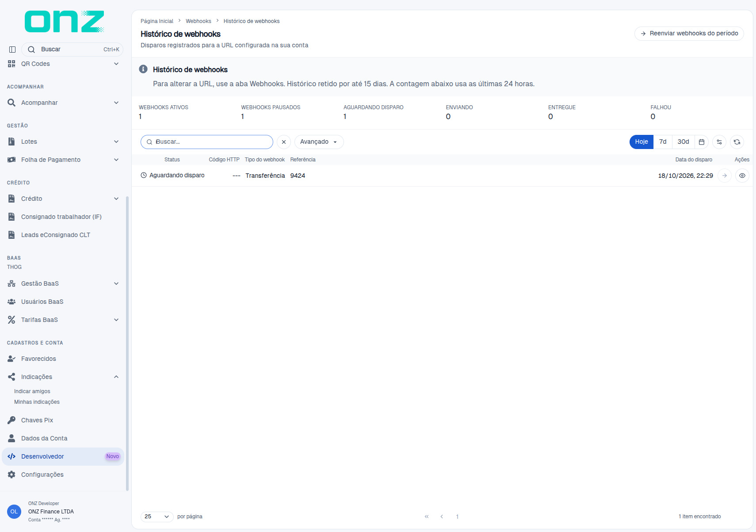Image resolution: width=756 pixels, height=532 pixels.
Task: Open the Desenvolvedor menu item
Action: (63, 456)
